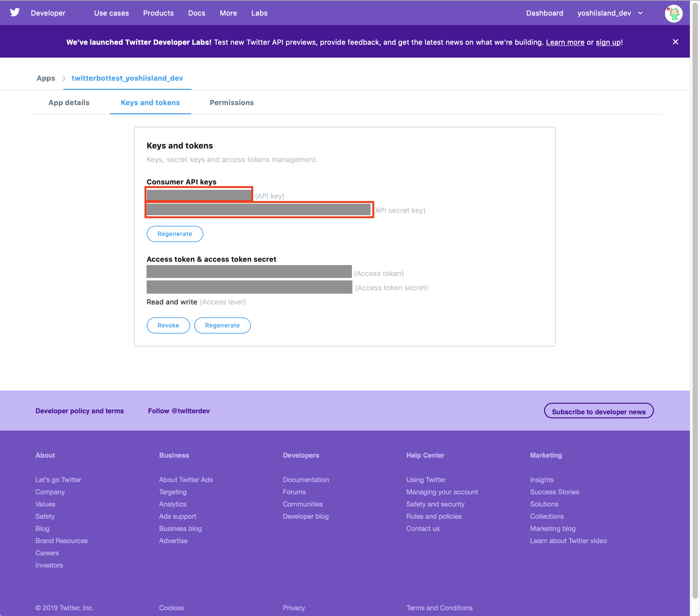The image size is (700, 616).
Task: Open the Using Twitter link
Action: [426, 479]
